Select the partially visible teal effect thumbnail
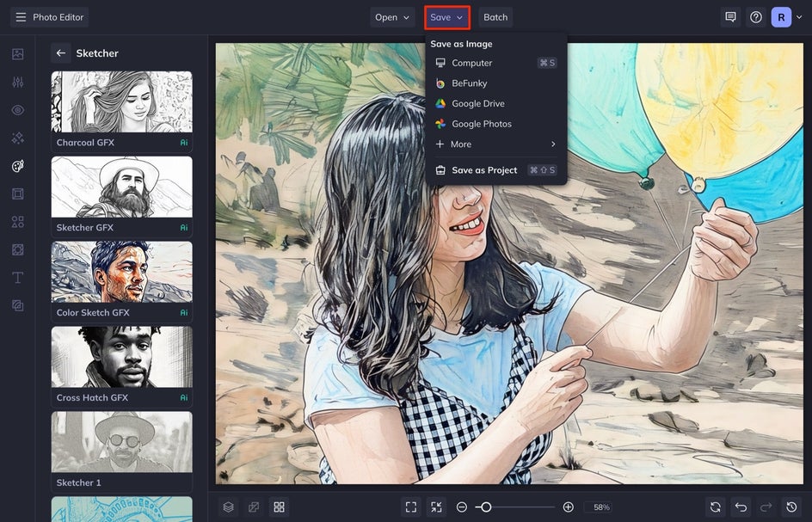The height and width of the screenshot is (522, 812). (121, 509)
